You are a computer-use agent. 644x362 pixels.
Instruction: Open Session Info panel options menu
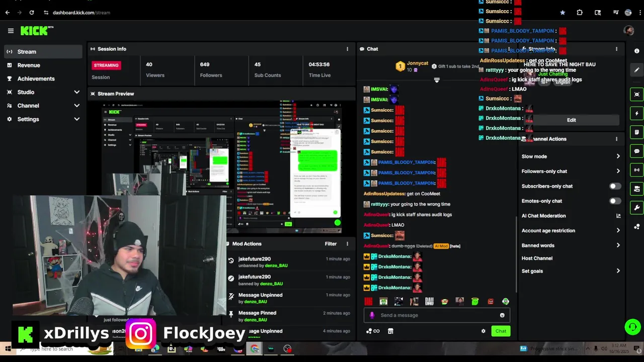tap(347, 49)
